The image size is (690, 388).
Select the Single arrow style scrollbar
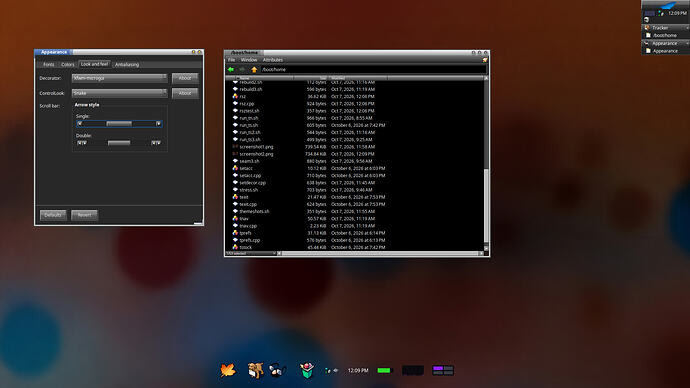point(119,124)
